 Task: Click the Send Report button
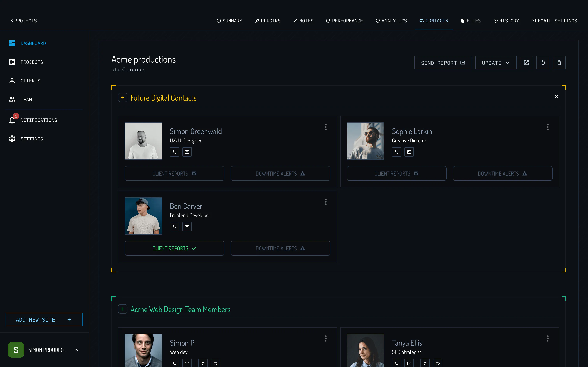pos(443,63)
